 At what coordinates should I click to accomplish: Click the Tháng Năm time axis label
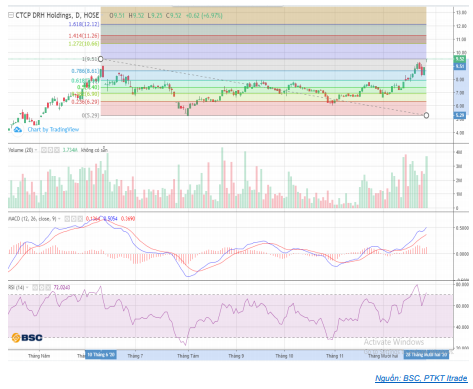(39, 356)
